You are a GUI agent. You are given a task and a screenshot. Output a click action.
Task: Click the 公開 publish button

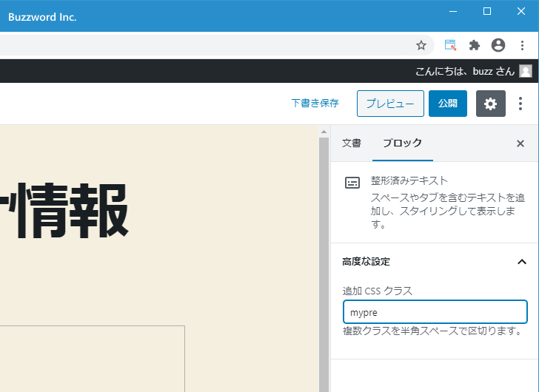447,104
